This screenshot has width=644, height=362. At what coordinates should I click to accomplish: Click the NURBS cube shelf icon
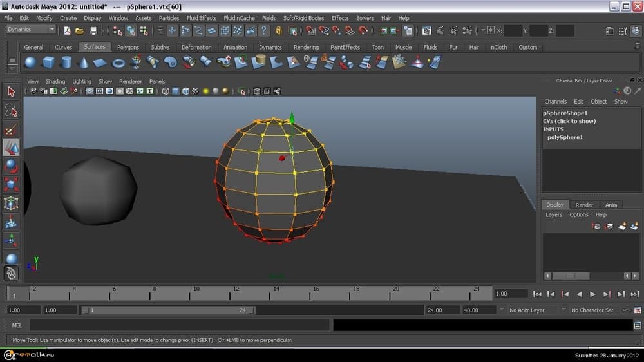pos(48,62)
